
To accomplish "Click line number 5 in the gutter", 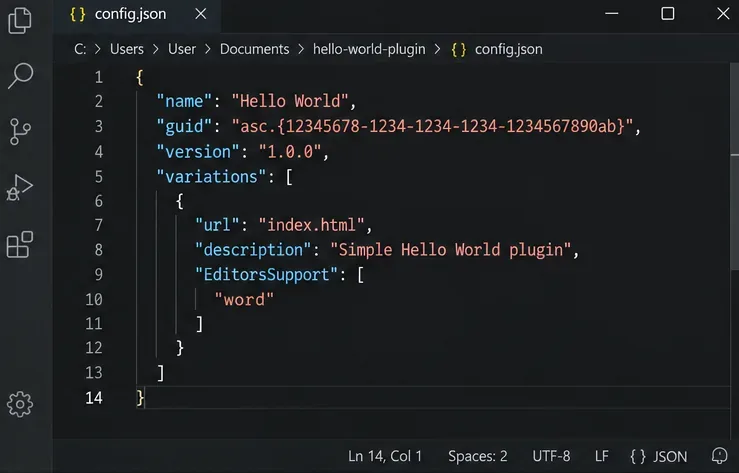I will click(x=99, y=177).
